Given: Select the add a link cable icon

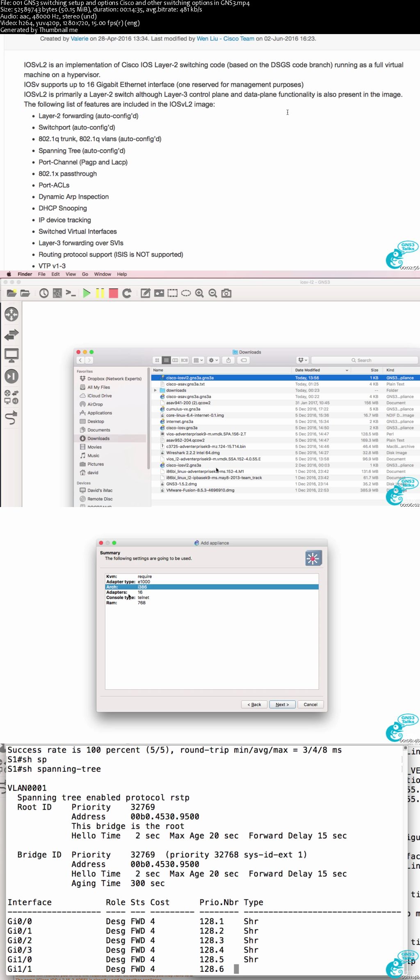Looking at the screenshot, I should [11, 418].
